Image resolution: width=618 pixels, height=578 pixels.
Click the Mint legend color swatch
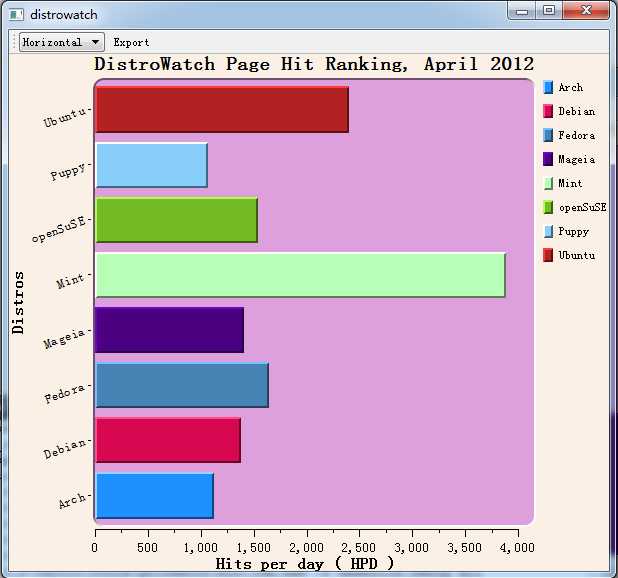[x=548, y=183]
